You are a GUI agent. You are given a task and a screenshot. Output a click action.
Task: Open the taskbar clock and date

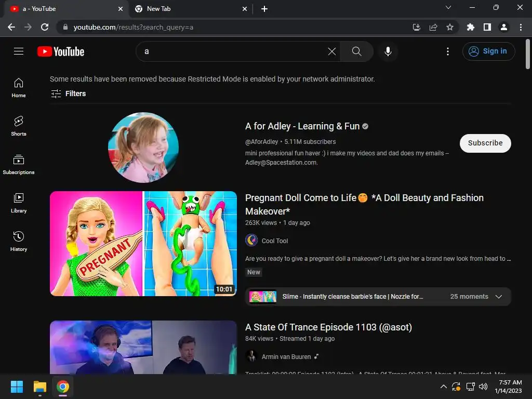click(508, 387)
